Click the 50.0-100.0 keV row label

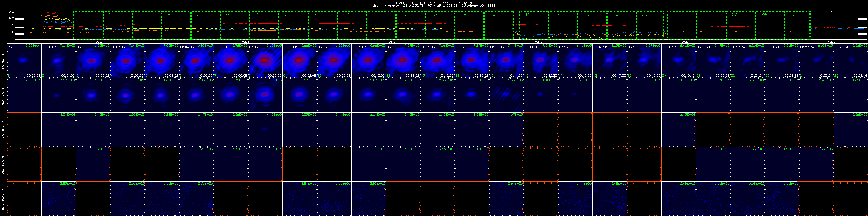[3, 199]
